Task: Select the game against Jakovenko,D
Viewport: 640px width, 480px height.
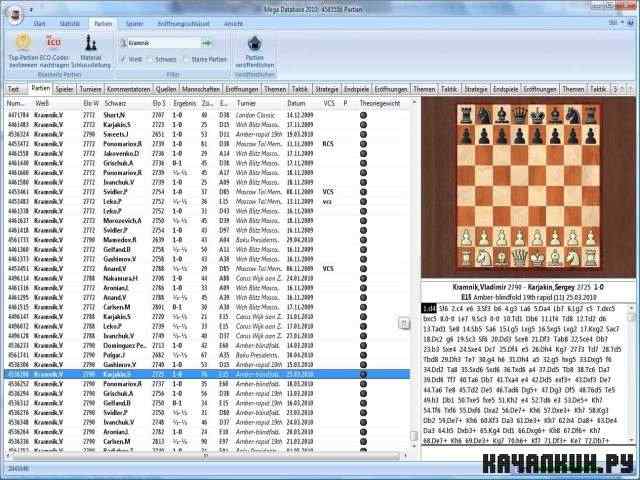Action: [207, 153]
